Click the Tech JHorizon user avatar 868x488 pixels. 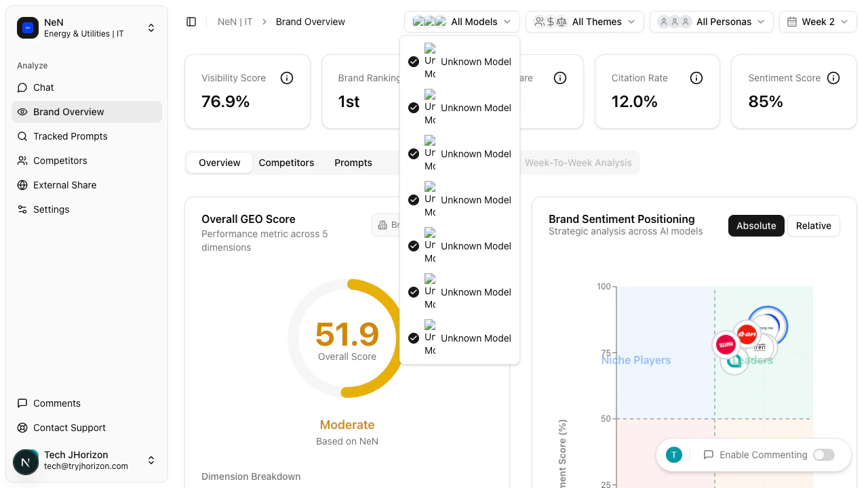[x=26, y=462]
